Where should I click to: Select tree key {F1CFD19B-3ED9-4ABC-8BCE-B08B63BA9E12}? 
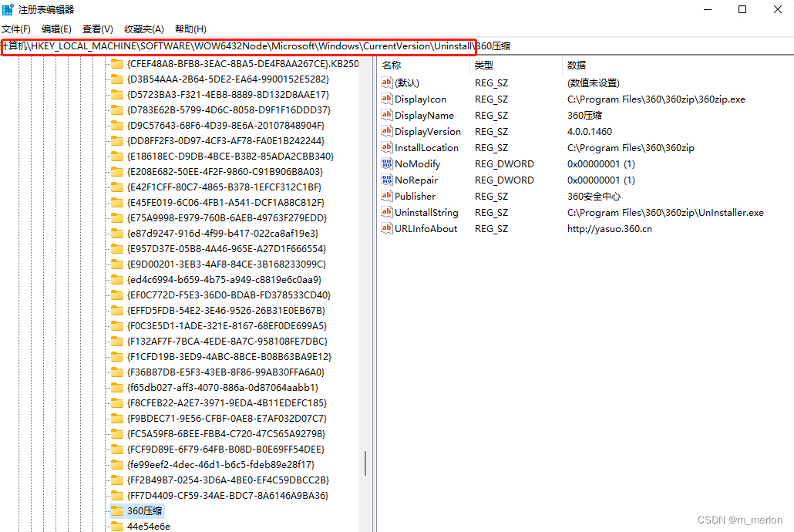click(x=229, y=357)
